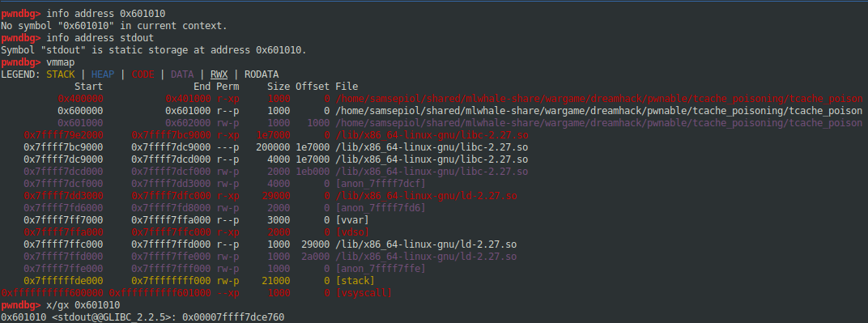
Task: Click the ld-2.27.so path in the rw-p row
Action: (426, 257)
